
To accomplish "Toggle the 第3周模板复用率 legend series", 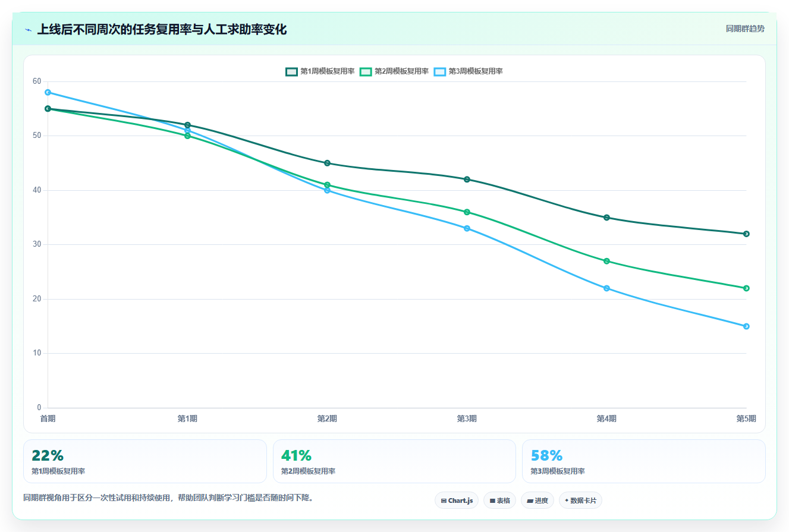I will (x=468, y=71).
